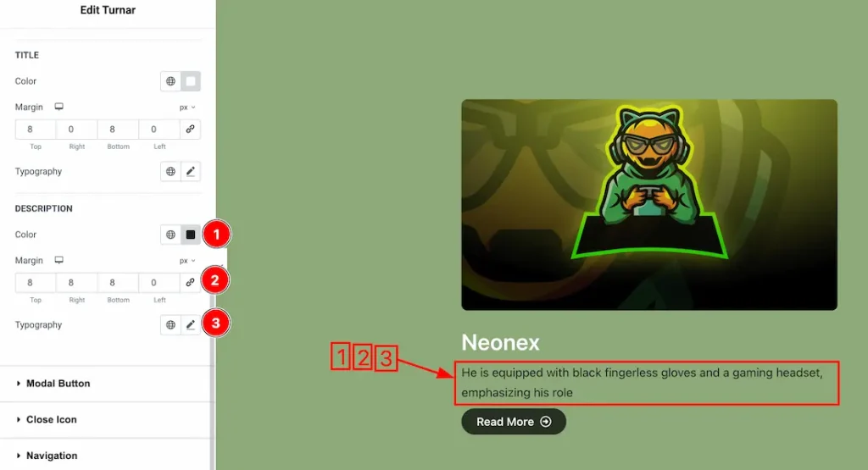Open Description typography global fonts globe
The image size is (868, 470).
[170, 324]
